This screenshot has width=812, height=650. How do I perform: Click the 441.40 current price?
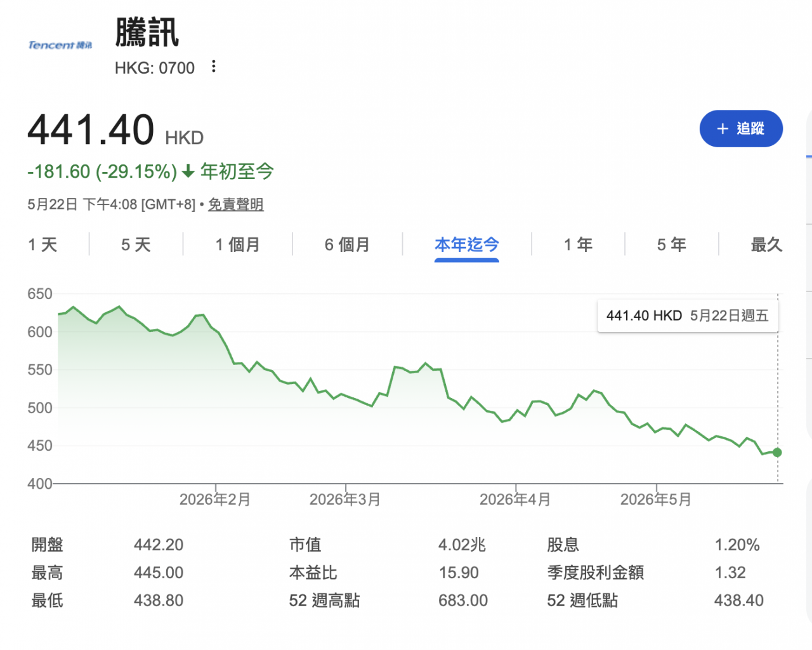pyautogui.click(x=91, y=129)
